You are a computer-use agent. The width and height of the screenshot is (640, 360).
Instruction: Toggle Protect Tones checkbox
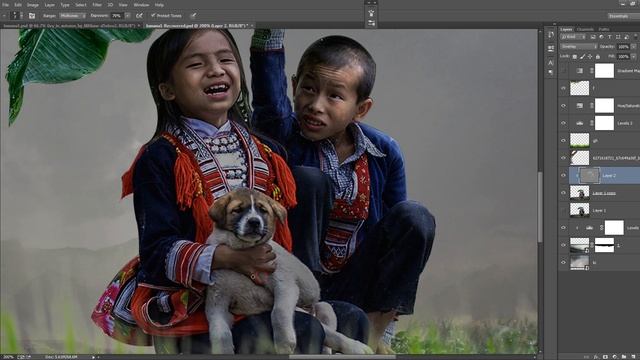point(153,16)
